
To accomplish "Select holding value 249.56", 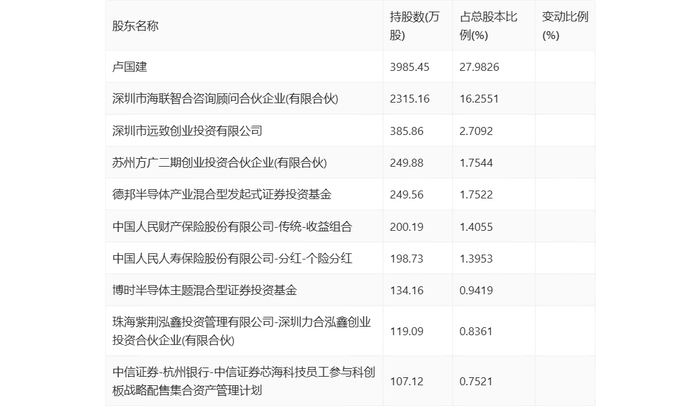I will pyautogui.click(x=406, y=195).
